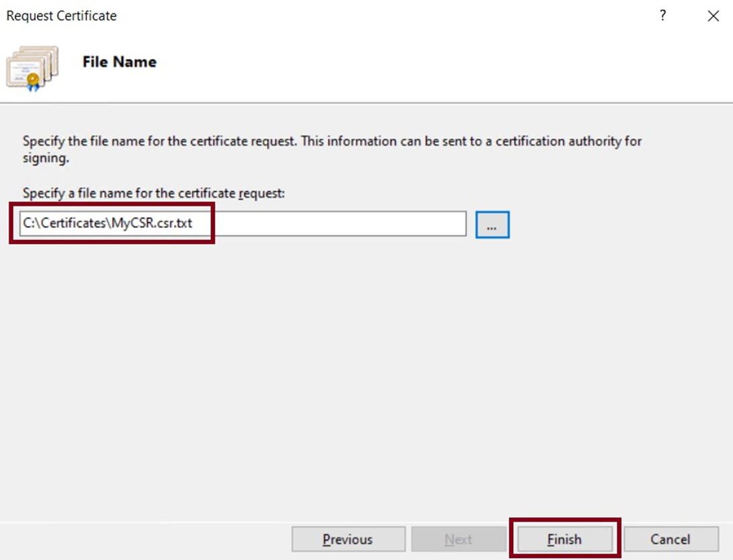Screen dimensions: 733x560
Task: Click the blank right portion of the file name field
Action: pyautogui.click(x=370, y=224)
